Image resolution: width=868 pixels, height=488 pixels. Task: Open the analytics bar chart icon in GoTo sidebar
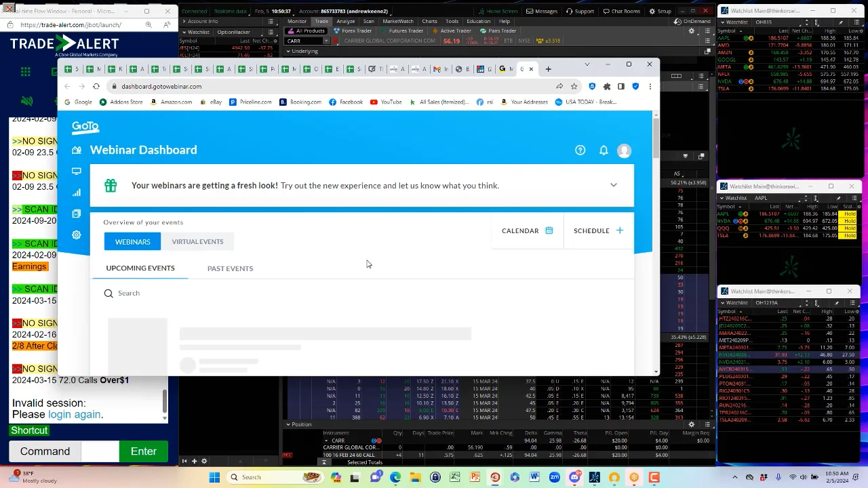[x=77, y=192]
